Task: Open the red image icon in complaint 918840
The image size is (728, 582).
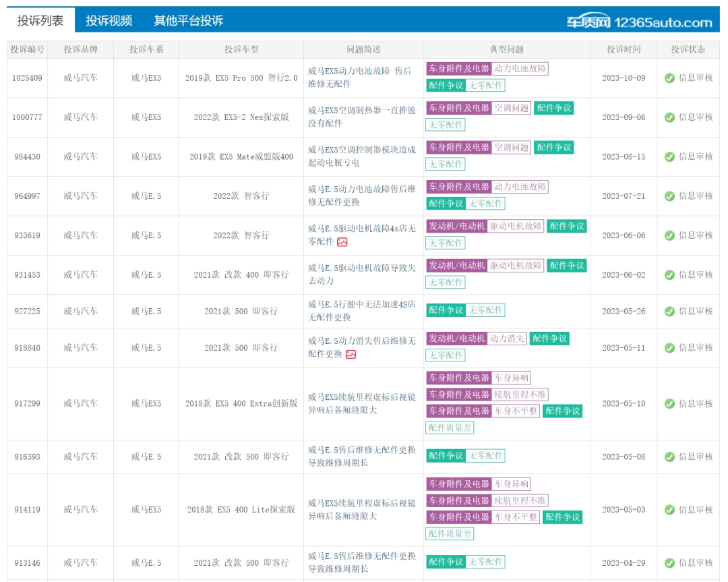Action: [x=351, y=355]
